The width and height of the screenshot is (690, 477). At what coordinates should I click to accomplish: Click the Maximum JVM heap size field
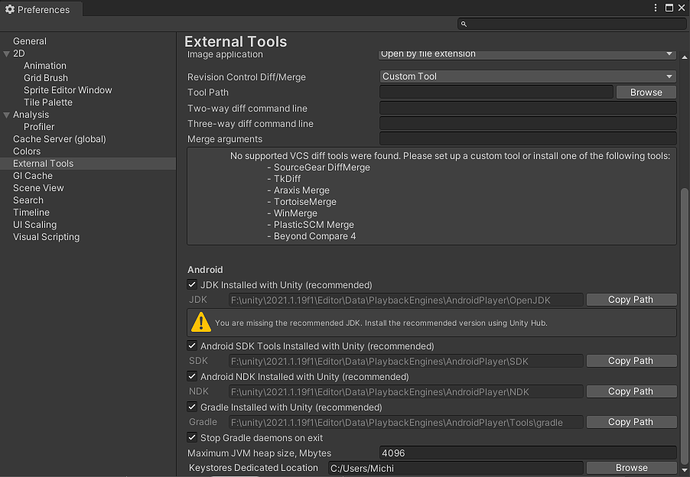(528, 453)
